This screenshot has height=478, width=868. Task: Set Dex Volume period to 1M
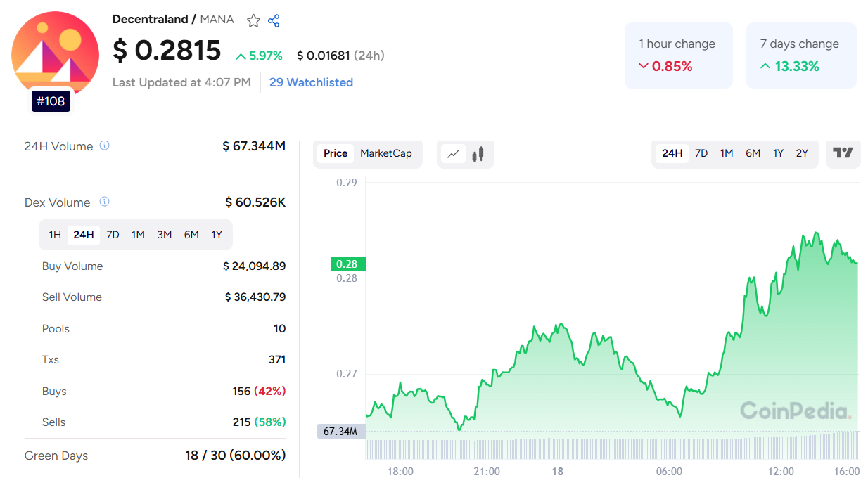click(138, 235)
